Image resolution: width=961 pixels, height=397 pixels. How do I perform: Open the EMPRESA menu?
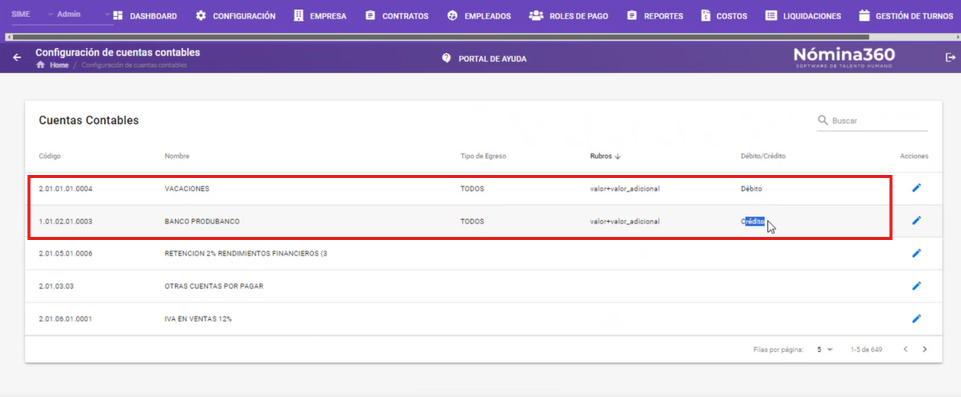tap(328, 17)
